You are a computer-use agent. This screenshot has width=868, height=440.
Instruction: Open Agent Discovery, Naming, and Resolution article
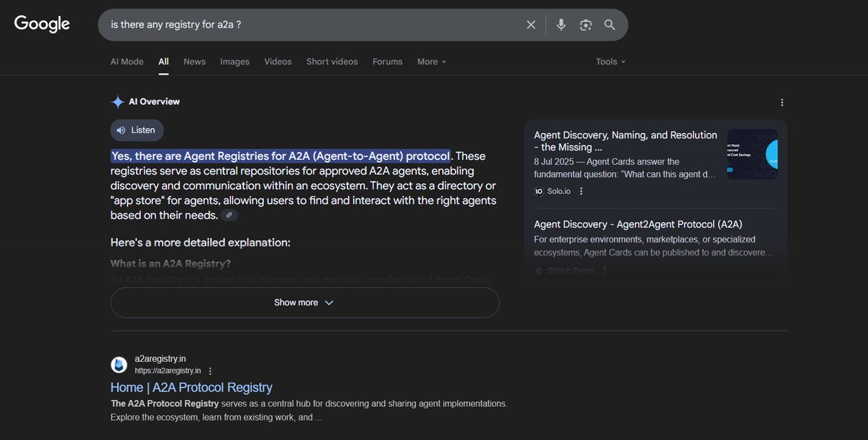coord(626,141)
